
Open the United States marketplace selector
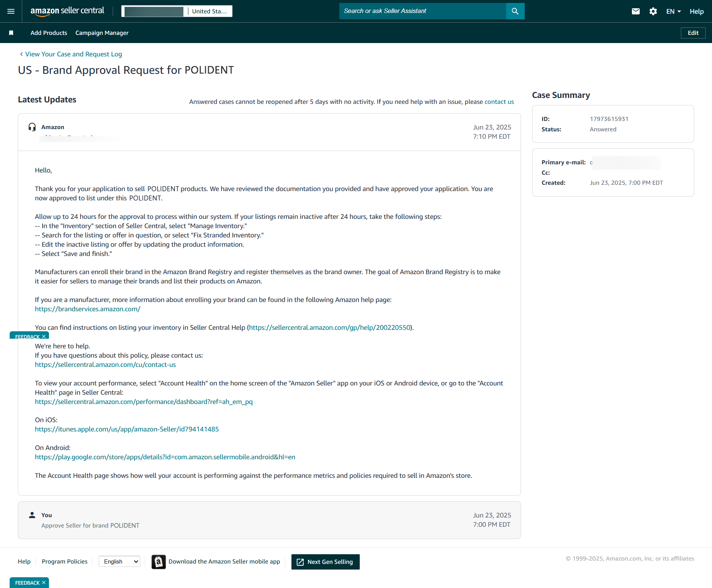coord(209,11)
